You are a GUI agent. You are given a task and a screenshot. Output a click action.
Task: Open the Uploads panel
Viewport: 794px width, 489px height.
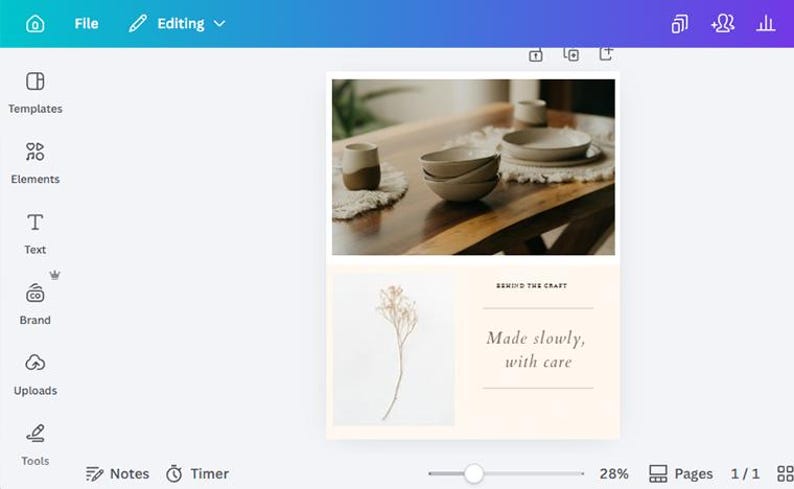click(x=35, y=375)
